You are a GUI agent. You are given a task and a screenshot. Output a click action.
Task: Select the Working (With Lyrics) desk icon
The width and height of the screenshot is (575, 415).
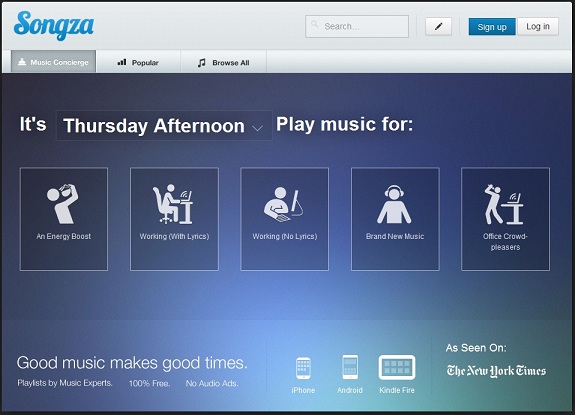click(172, 204)
